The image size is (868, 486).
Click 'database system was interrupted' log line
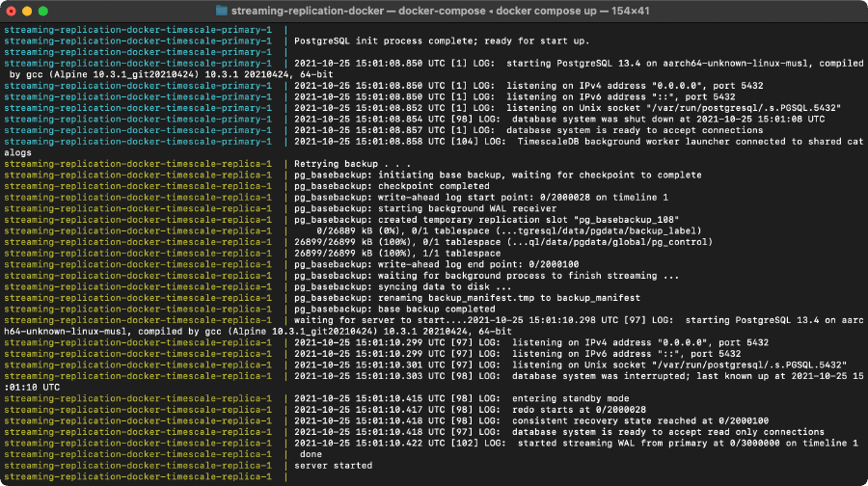coord(579,376)
